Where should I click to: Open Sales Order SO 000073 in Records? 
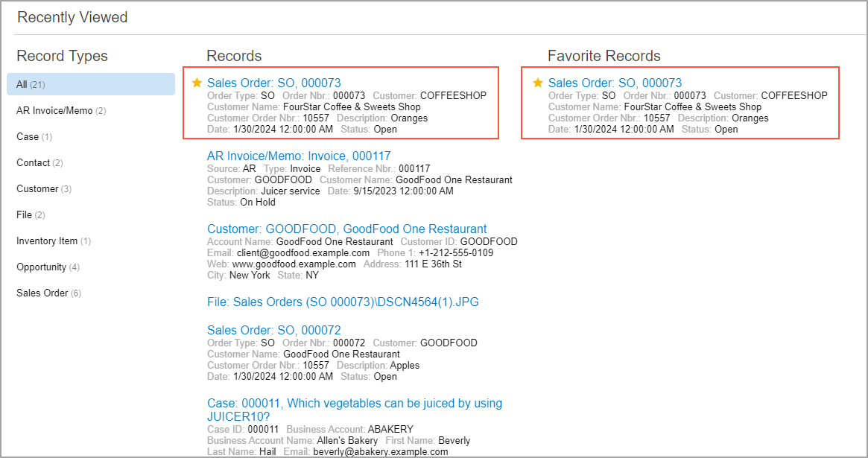tap(273, 83)
